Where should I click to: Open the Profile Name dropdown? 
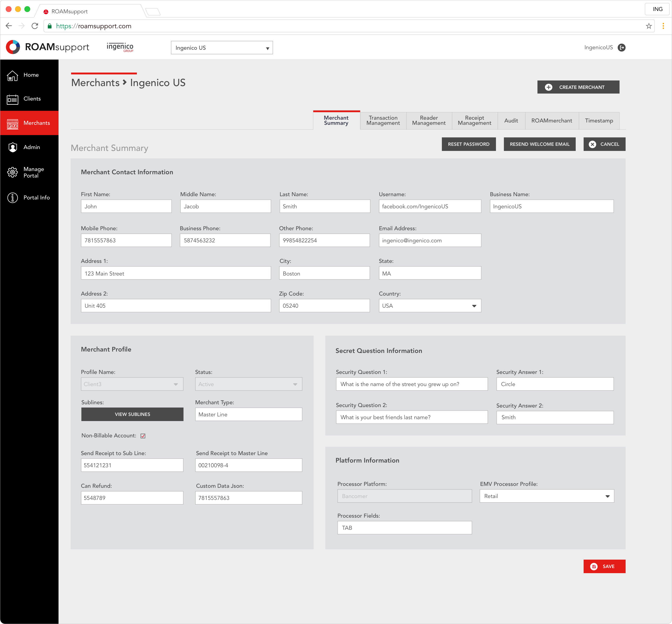[x=132, y=384]
